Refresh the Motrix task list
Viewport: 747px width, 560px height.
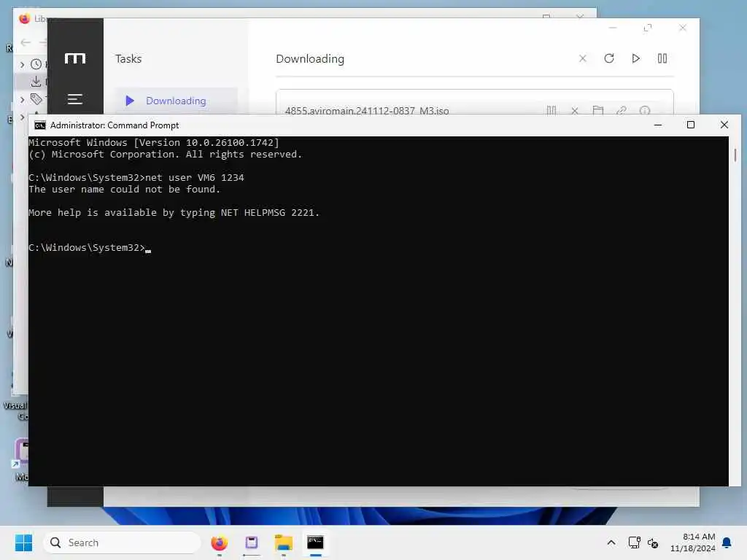coord(609,58)
